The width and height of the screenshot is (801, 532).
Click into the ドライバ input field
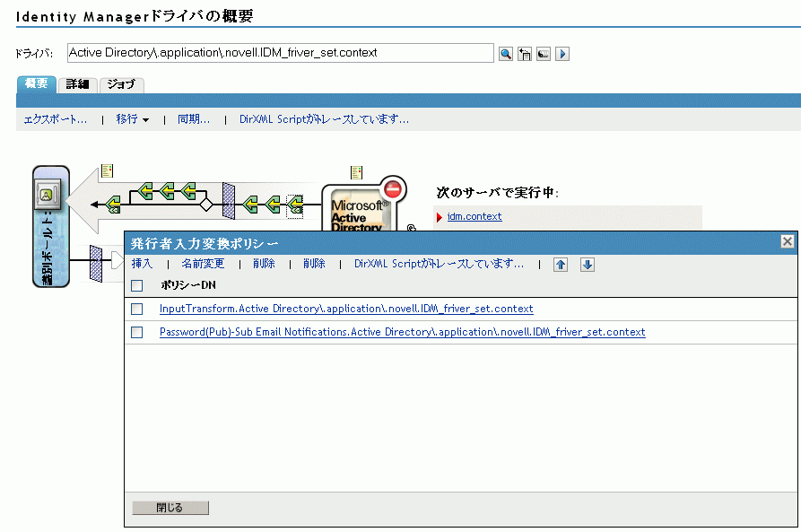tap(281, 53)
